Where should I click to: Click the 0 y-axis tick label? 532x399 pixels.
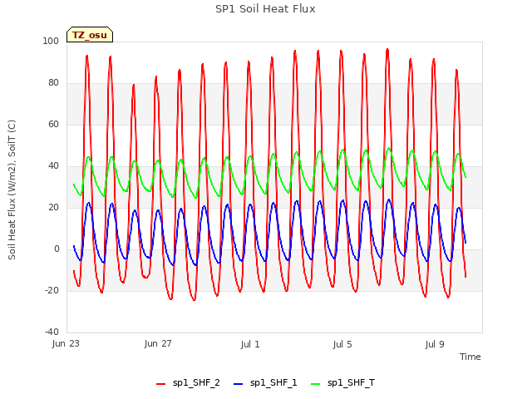tap(57, 249)
